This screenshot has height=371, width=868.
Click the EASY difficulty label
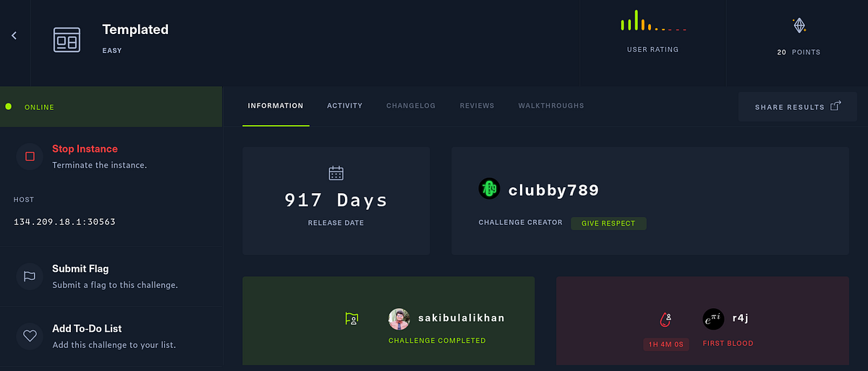click(x=112, y=51)
